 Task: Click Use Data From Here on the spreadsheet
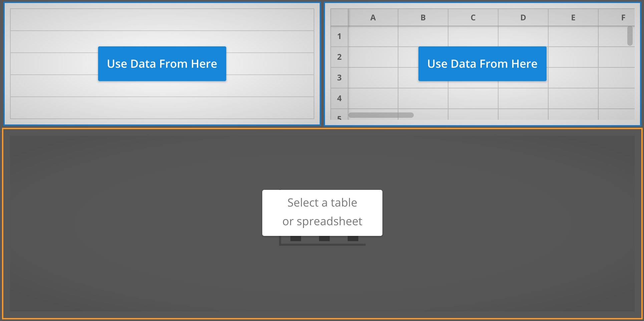(482, 63)
